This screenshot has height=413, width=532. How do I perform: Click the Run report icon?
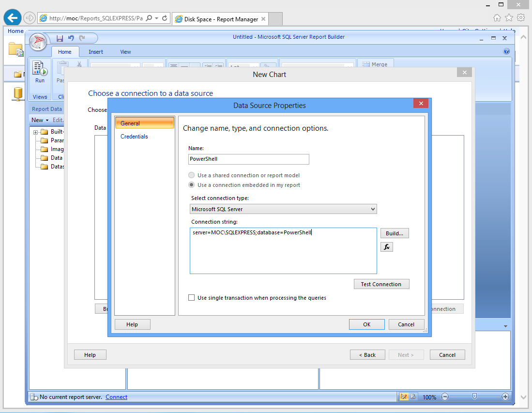click(x=40, y=72)
